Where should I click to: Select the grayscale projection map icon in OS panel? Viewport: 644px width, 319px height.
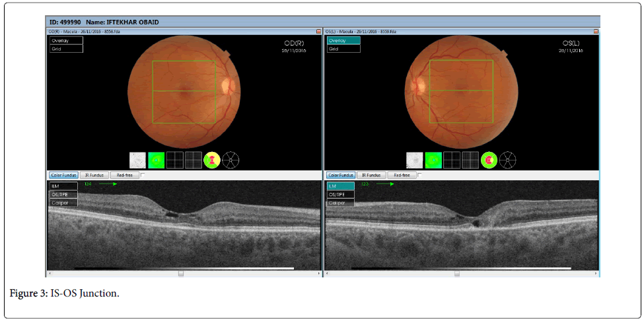point(415,160)
